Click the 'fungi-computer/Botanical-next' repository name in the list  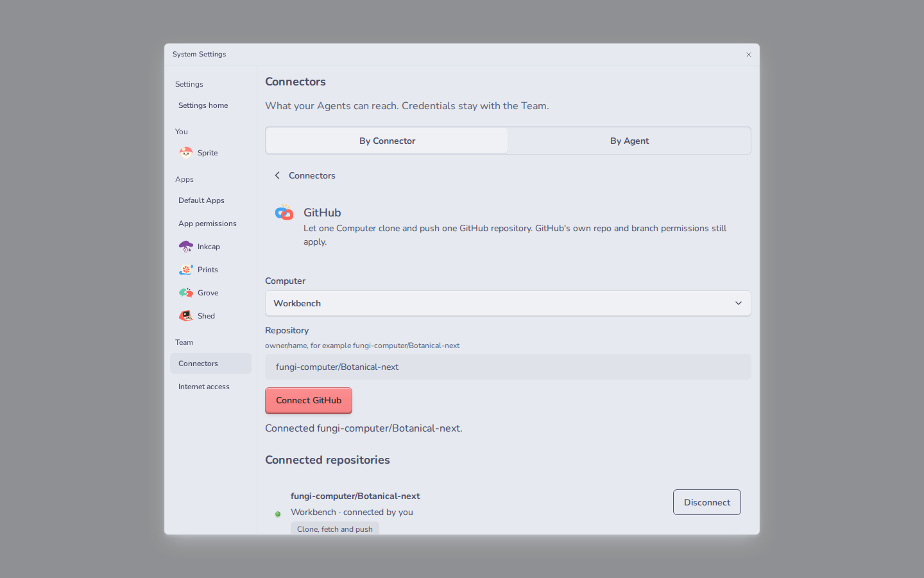355,496
